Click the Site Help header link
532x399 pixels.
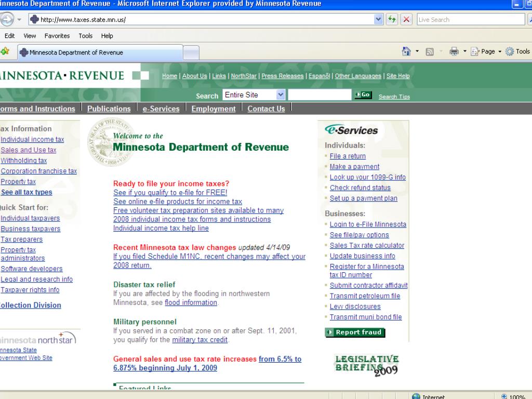coord(398,76)
